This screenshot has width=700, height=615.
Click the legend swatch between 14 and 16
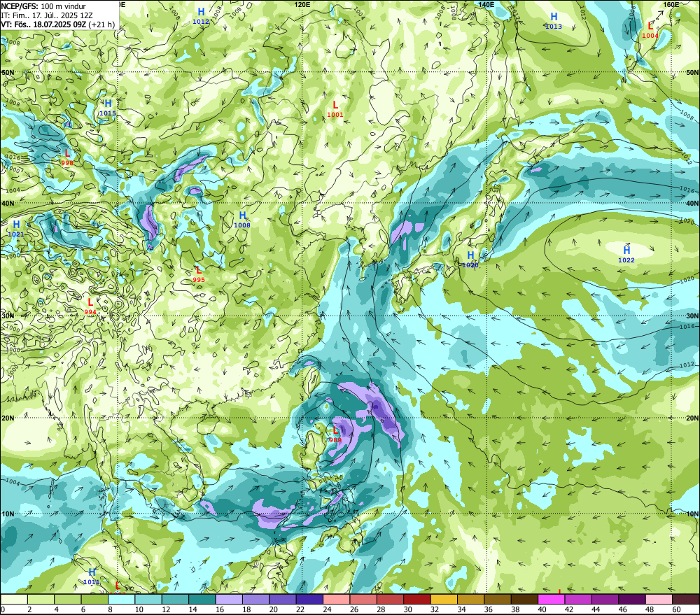[202, 599]
